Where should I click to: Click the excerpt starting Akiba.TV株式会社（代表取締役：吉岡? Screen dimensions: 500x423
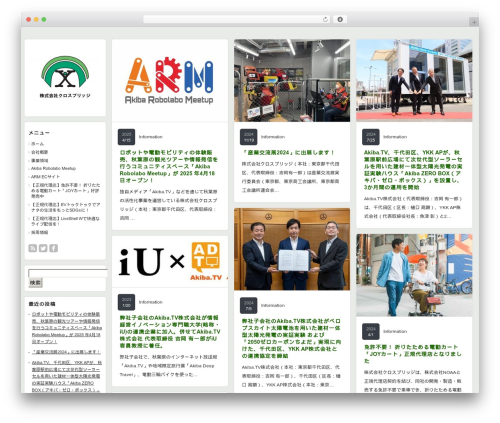click(413, 207)
